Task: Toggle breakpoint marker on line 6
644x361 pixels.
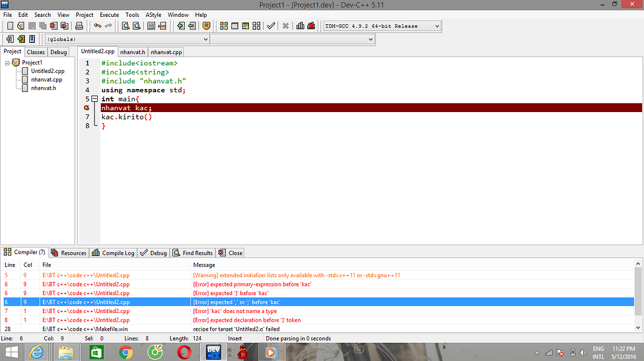Action: 86,108
